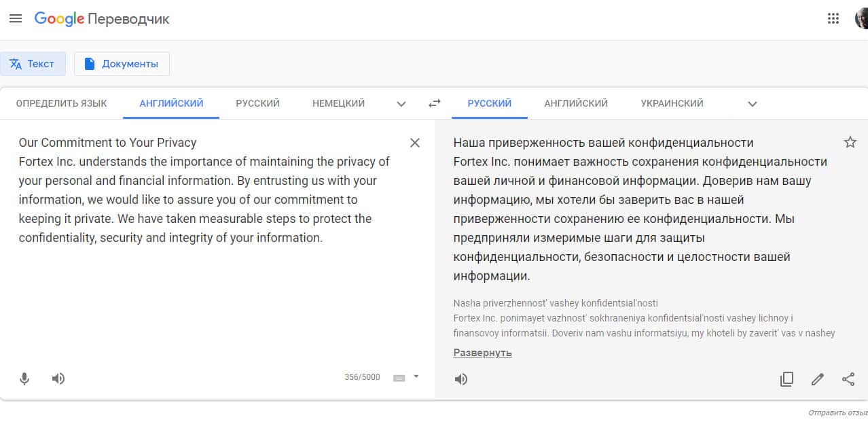Screen dimensions: 868x437
Task: Listen to the source English text
Action: [x=58, y=379]
